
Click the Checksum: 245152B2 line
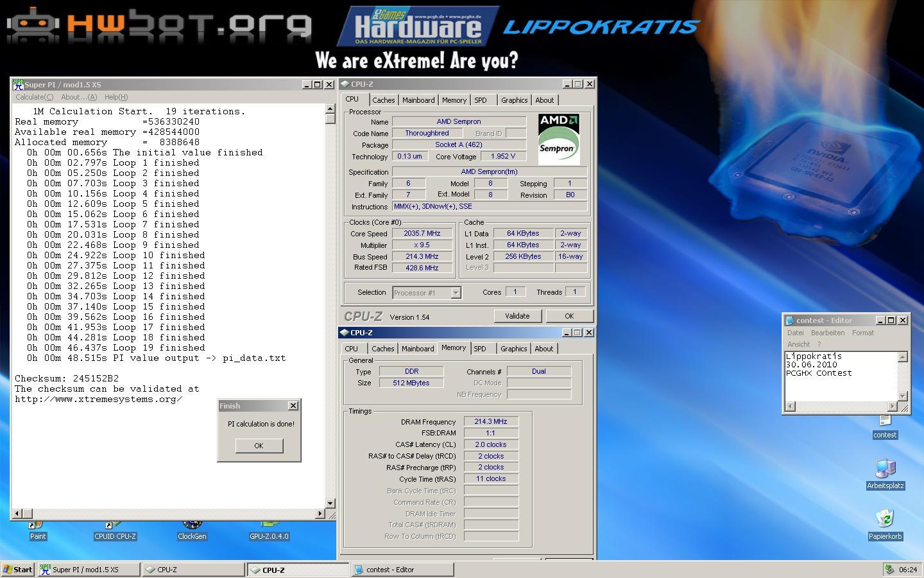pyautogui.click(x=67, y=379)
